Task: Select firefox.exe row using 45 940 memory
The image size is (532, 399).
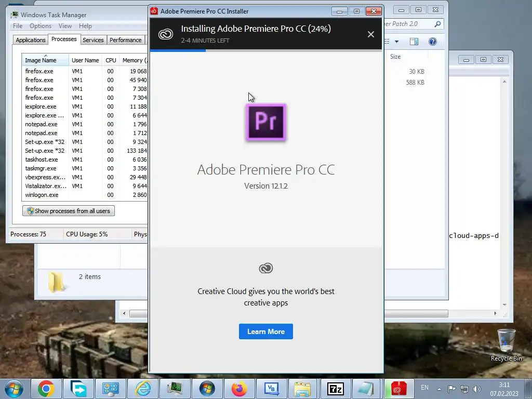Action: click(85, 80)
